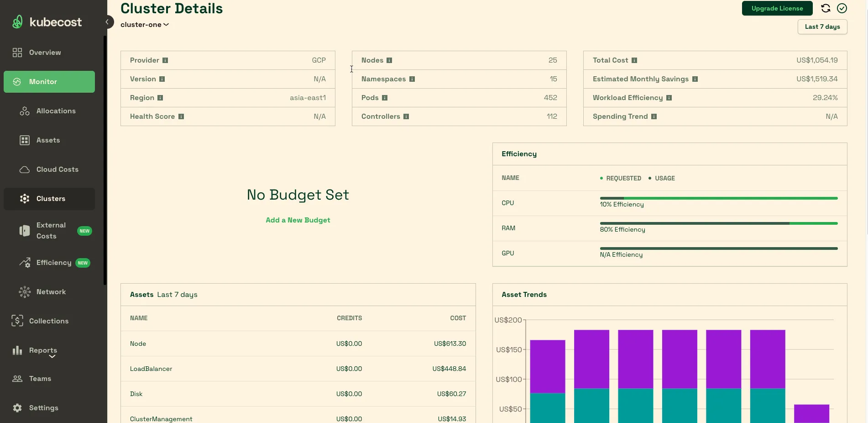The height and width of the screenshot is (423, 868).
Task: Click the sidebar vertical scrollbar
Action: point(105,160)
